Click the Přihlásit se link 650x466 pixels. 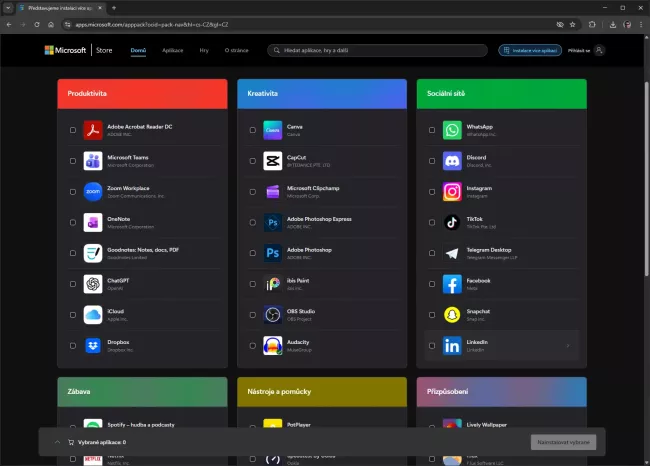click(x=579, y=51)
